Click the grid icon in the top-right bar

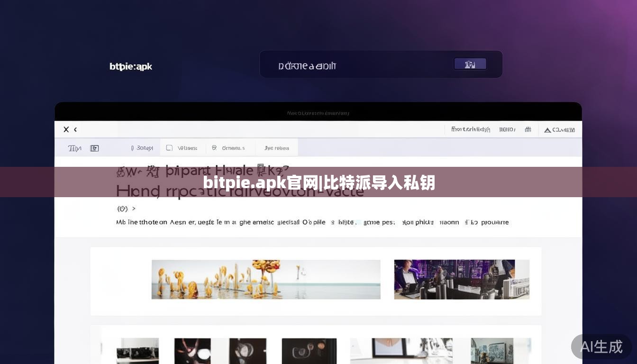[x=528, y=129]
